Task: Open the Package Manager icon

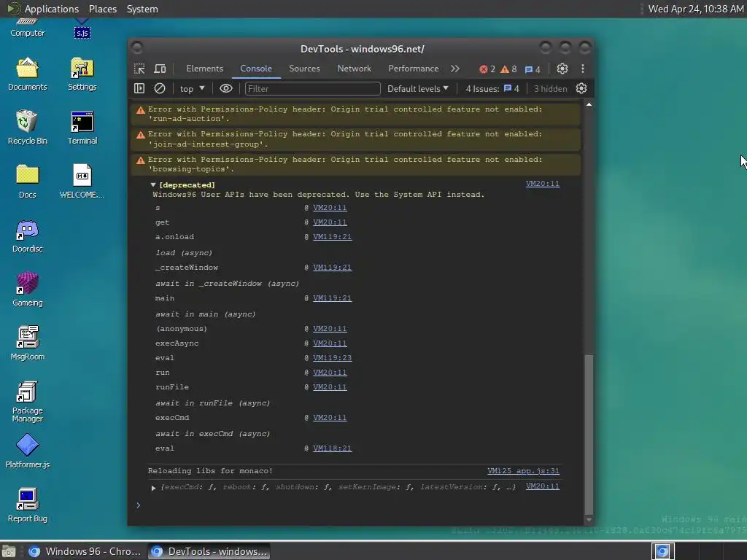Action: (27, 402)
